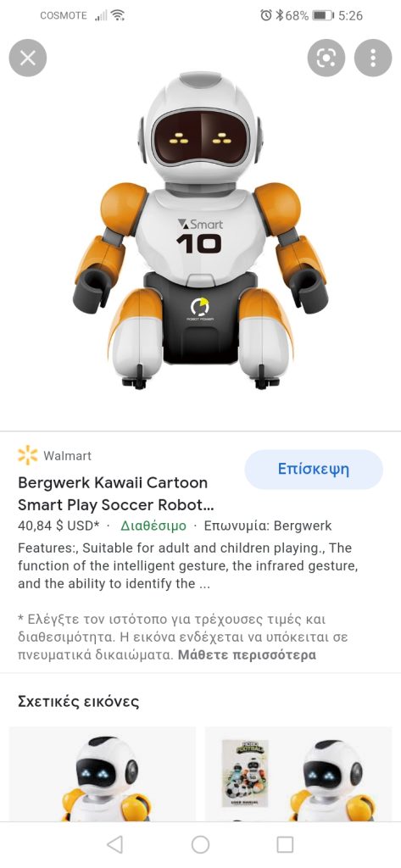Image resolution: width=401 pixels, height=868 pixels.
Task: Tap the Σχετικές εικόνες section heading
Action: pos(78,702)
